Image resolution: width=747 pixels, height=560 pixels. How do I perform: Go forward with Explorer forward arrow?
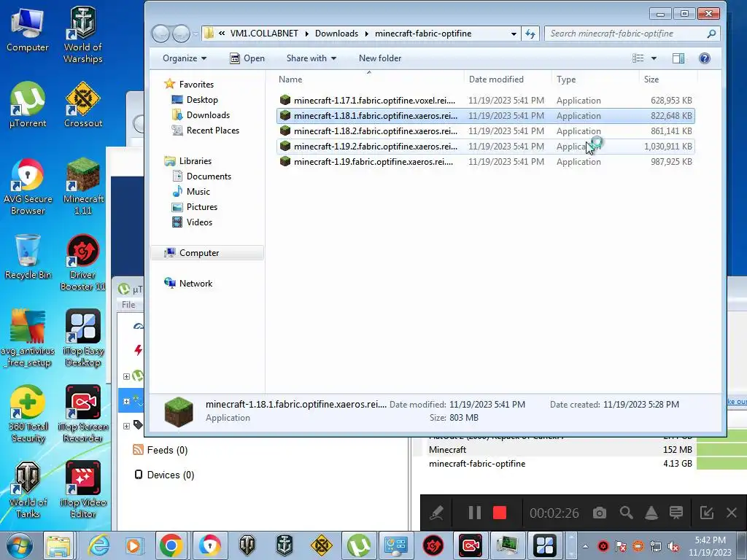point(181,34)
